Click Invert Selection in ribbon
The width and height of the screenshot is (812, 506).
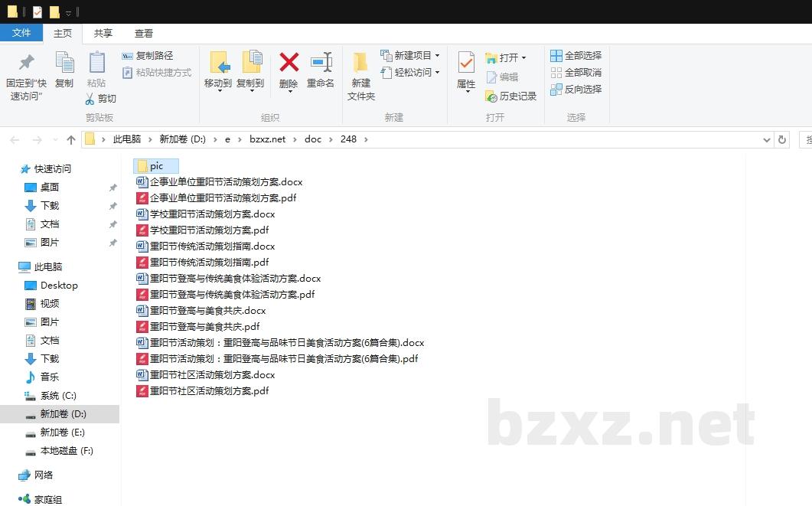[x=556, y=90]
